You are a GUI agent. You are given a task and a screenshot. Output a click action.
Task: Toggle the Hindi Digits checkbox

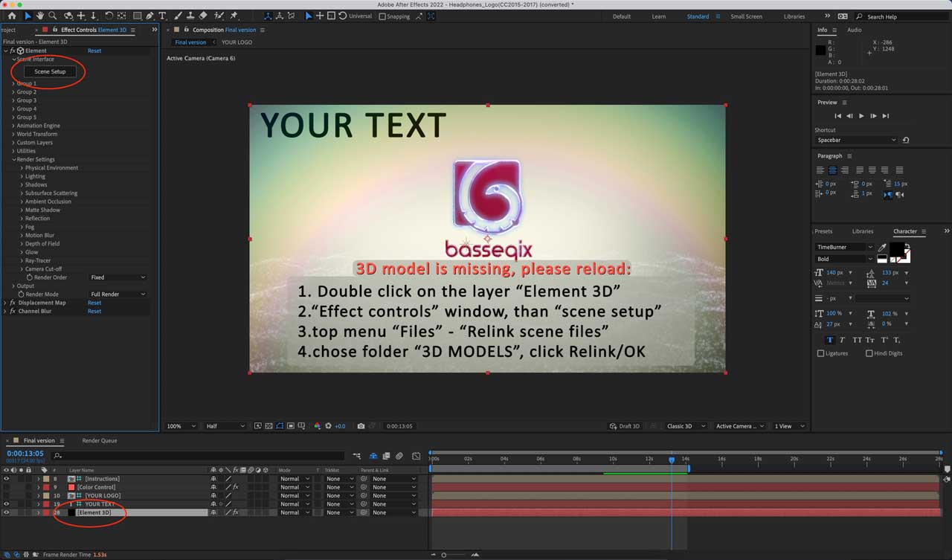click(869, 353)
